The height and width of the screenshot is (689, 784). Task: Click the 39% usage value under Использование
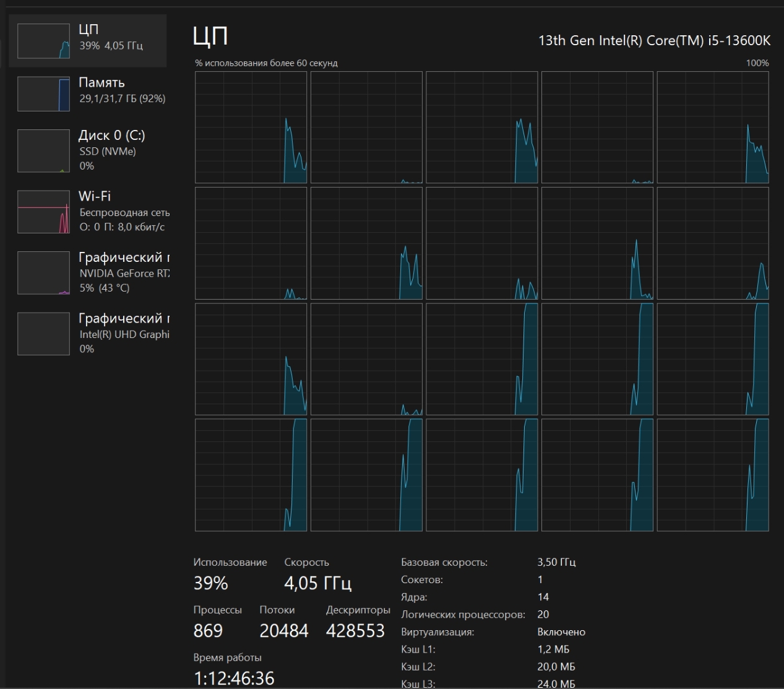point(211,583)
